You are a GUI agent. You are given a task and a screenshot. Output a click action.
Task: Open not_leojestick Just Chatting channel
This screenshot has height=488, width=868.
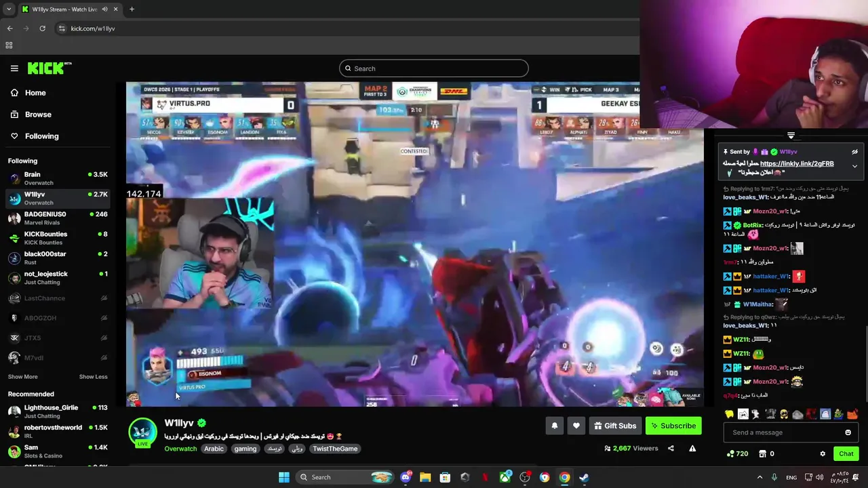coord(58,277)
